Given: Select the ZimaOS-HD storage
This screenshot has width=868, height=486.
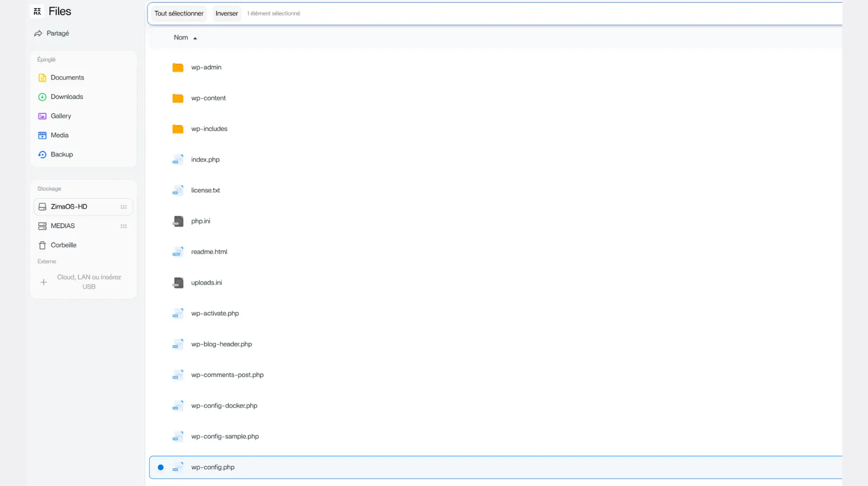Looking at the screenshot, I should point(69,207).
